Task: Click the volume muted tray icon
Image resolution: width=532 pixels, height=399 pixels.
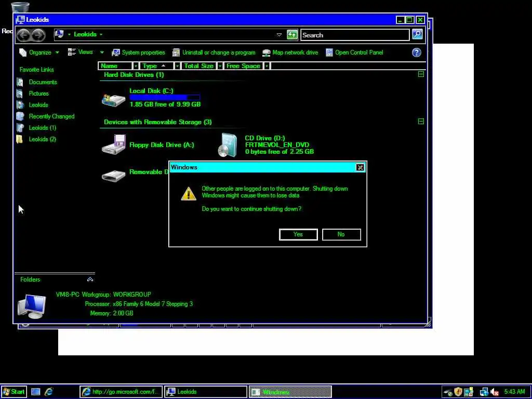Action: [495, 392]
